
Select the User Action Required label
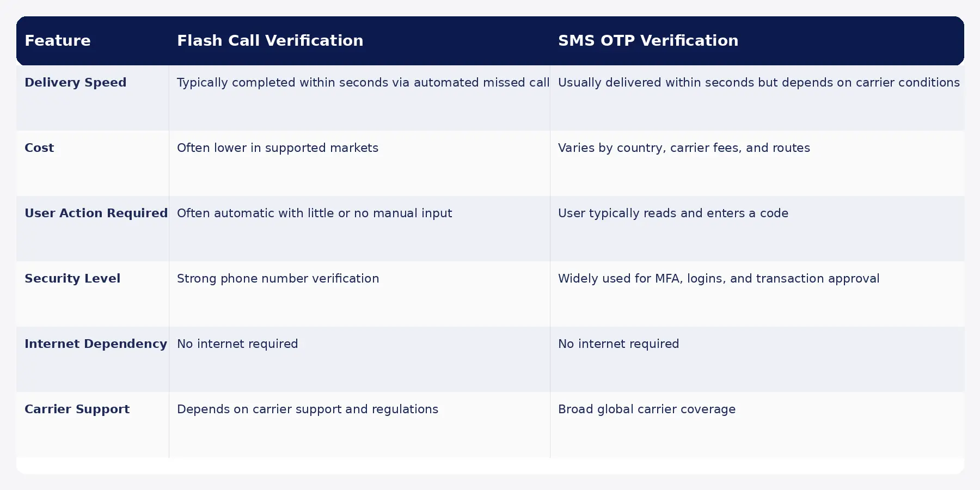[x=96, y=213]
